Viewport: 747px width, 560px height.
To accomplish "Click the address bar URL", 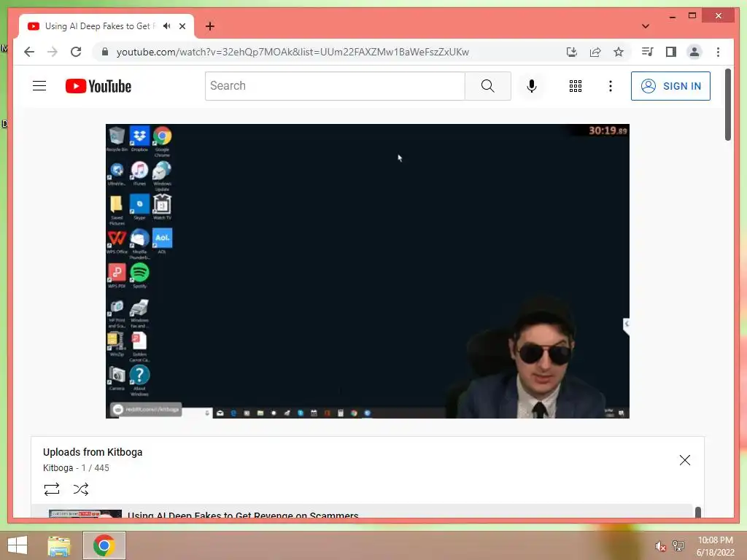I will (293, 52).
